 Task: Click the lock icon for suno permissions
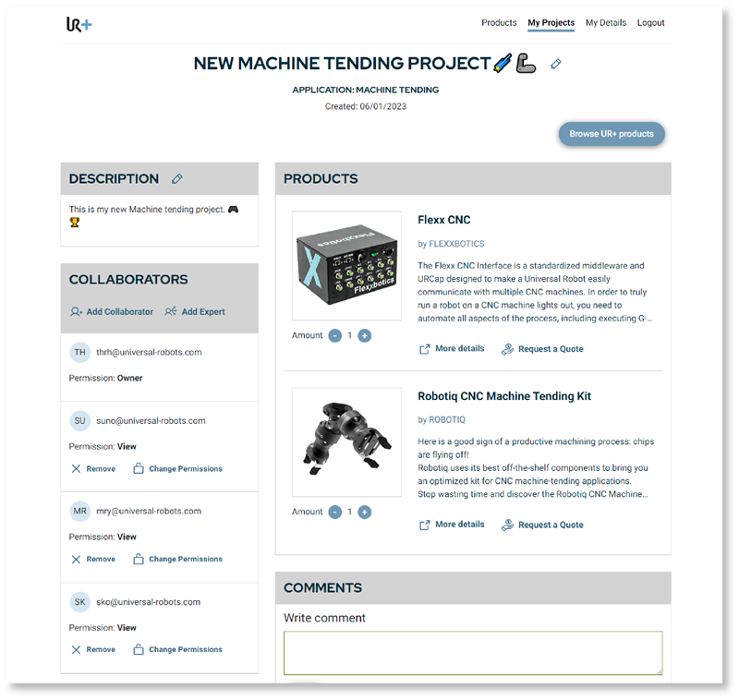click(138, 468)
